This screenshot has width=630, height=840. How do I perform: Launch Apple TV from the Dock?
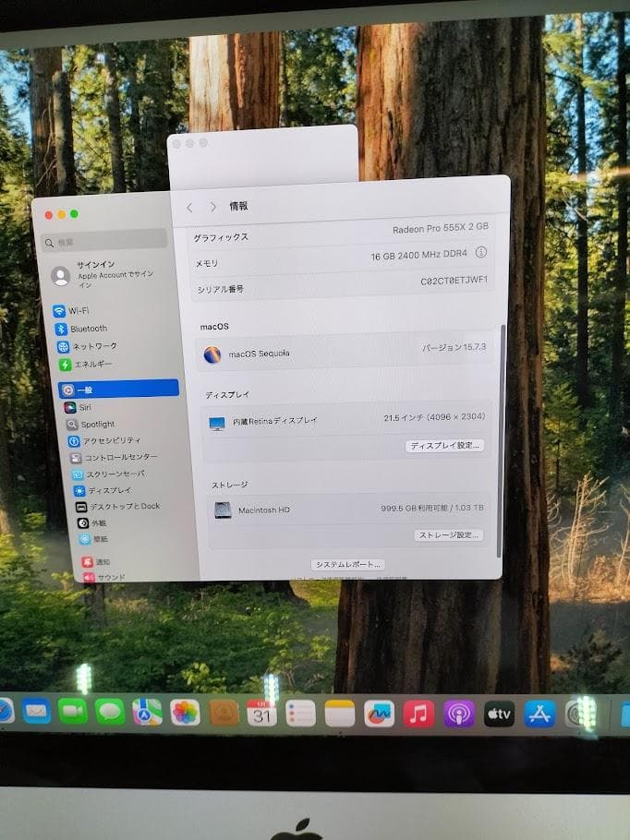pyautogui.click(x=499, y=714)
